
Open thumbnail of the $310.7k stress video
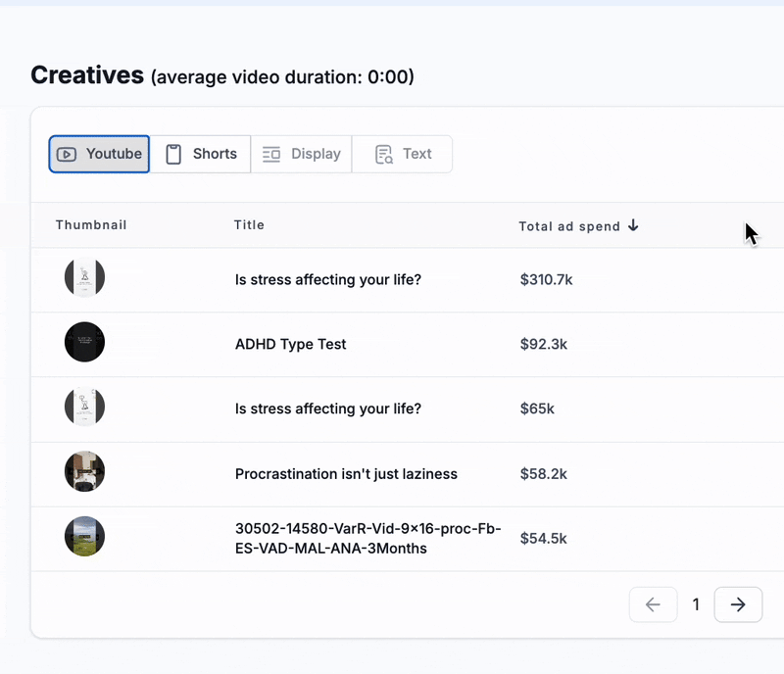[84, 279]
